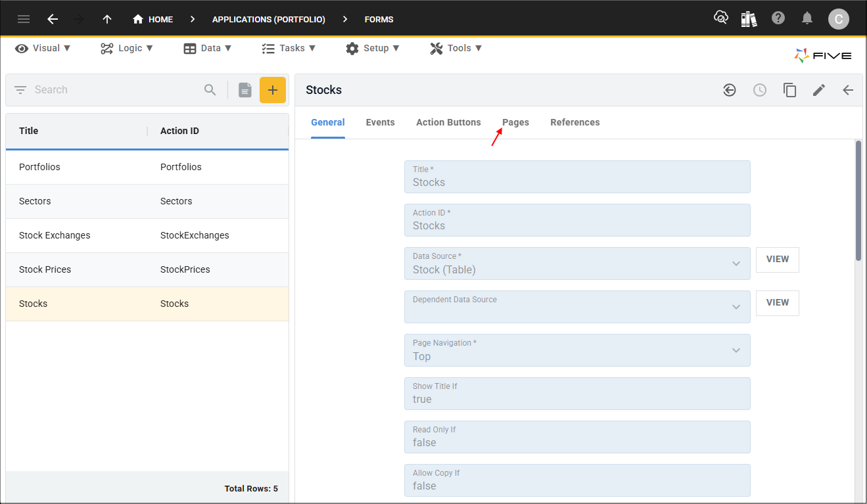The width and height of the screenshot is (867, 504).
Task: Click the Allow Copy If field
Action: (x=577, y=480)
